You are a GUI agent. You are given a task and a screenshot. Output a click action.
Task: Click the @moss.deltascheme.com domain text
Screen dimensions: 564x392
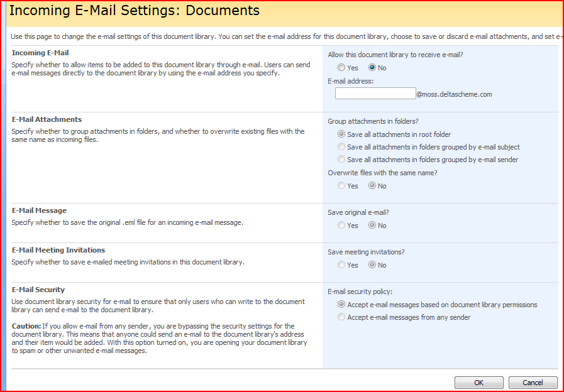click(x=454, y=95)
